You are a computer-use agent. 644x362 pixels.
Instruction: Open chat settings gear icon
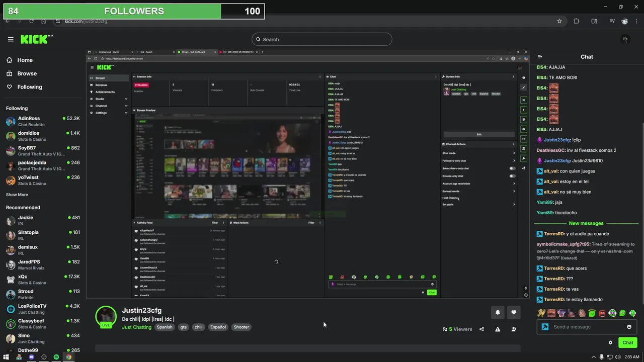point(610,343)
